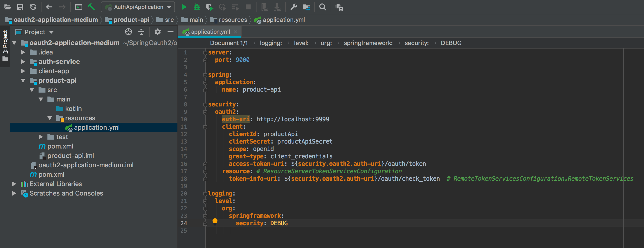Expand External Libraries node

click(14, 184)
